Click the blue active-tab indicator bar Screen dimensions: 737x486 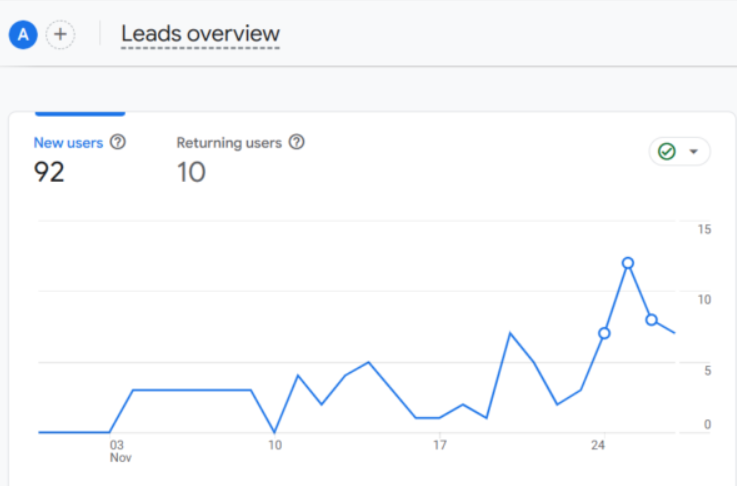(80, 113)
